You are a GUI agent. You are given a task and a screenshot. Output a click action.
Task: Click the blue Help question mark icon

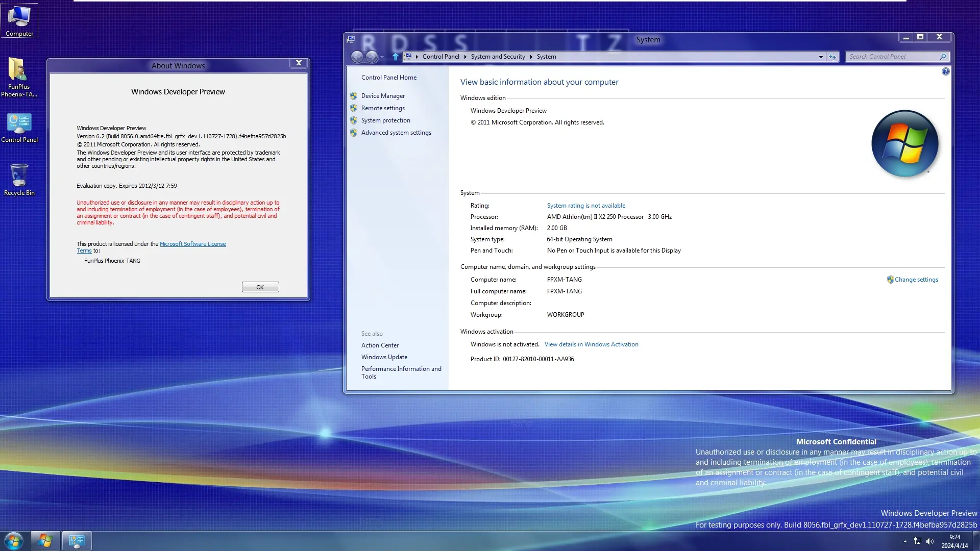tap(945, 72)
